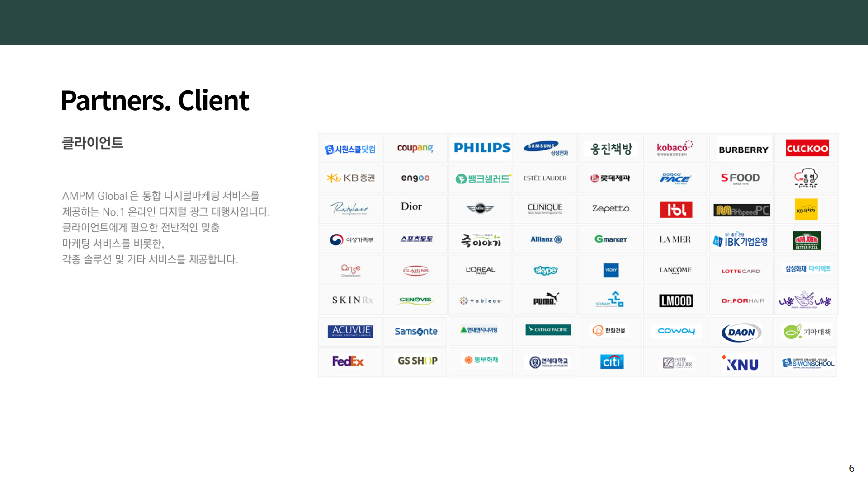The width and height of the screenshot is (868, 488).
Task: Select the Cathay Pacific logo
Action: click(x=548, y=330)
